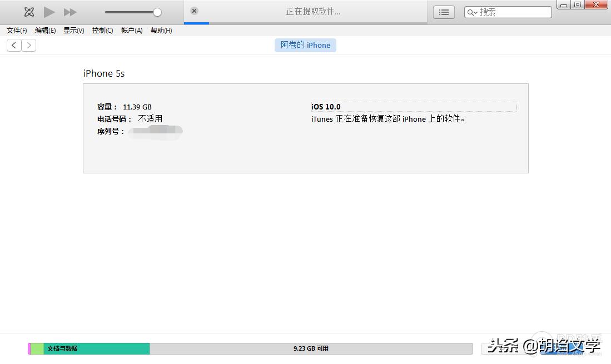
Task: Maximize the iTunes window
Action: click(x=578, y=4)
